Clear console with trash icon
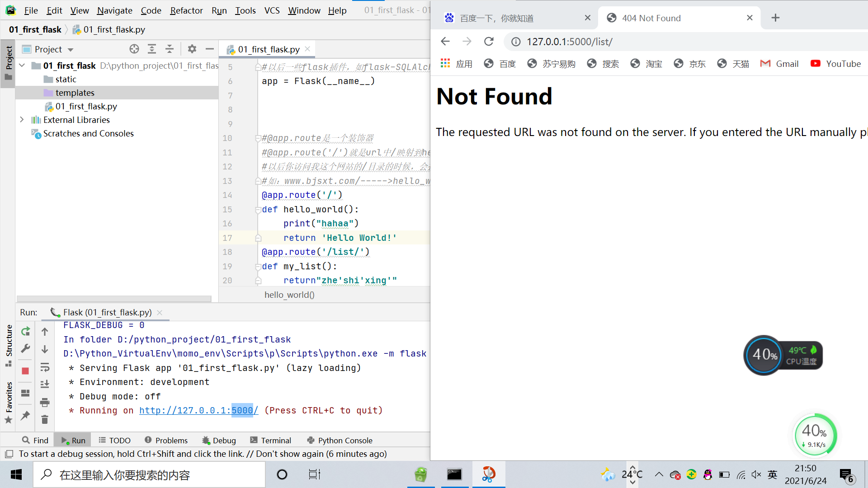Image resolution: width=868 pixels, height=488 pixels. pos(45,420)
